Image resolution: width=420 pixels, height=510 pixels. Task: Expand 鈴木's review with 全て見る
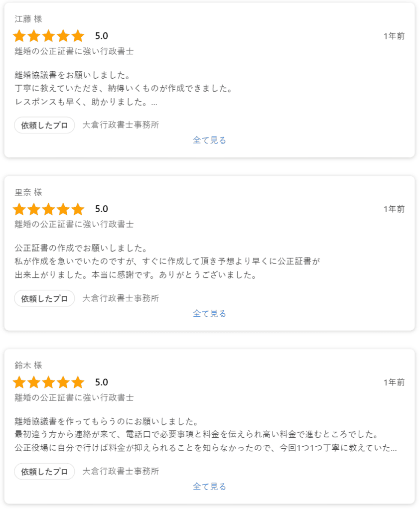(x=209, y=487)
